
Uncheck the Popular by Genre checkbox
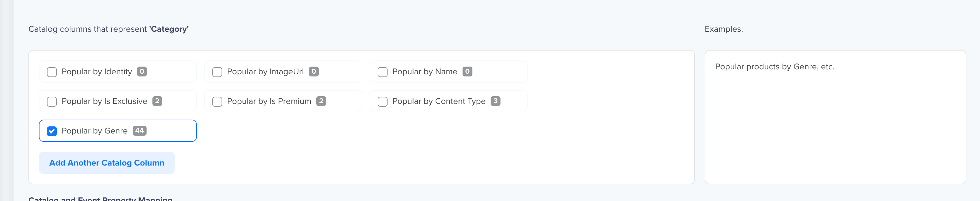pos(52,131)
